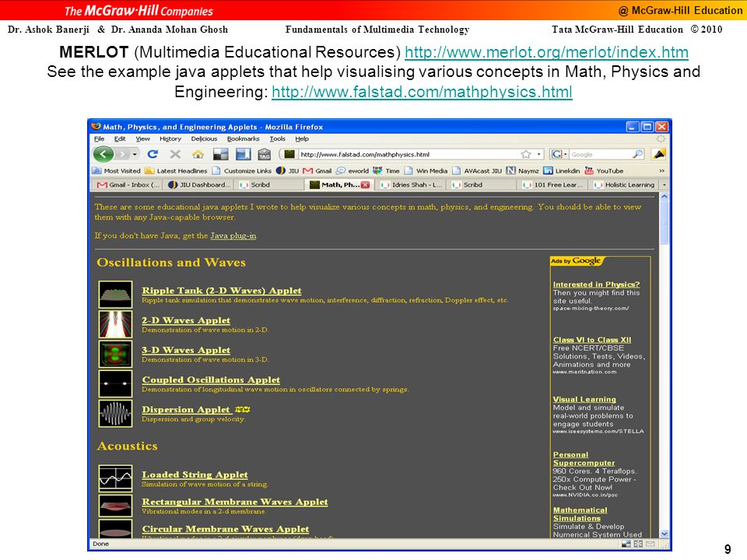Click the 2-D Waves Applet thumbnail

click(x=115, y=324)
